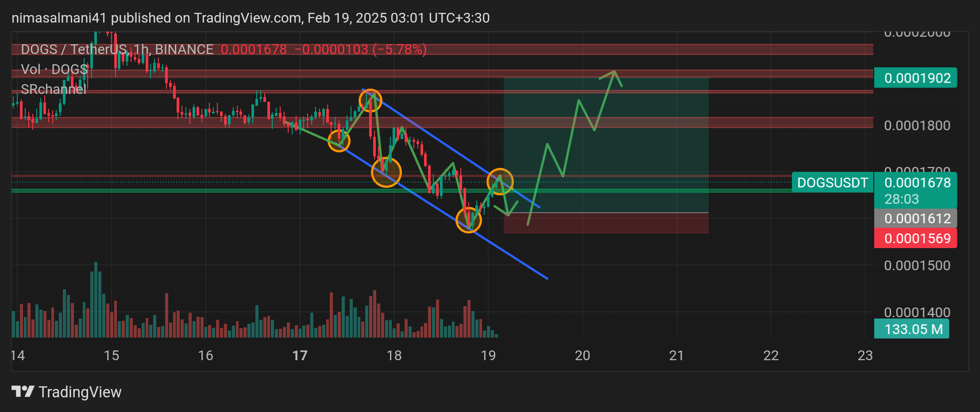Image resolution: width=980 pixels, height=412 pixels.
Task: Click date 19 on the time axis
Action: 488,355
